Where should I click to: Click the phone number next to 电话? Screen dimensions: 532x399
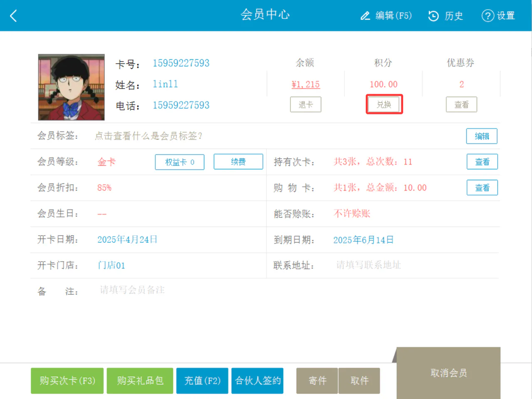(181, 106)
